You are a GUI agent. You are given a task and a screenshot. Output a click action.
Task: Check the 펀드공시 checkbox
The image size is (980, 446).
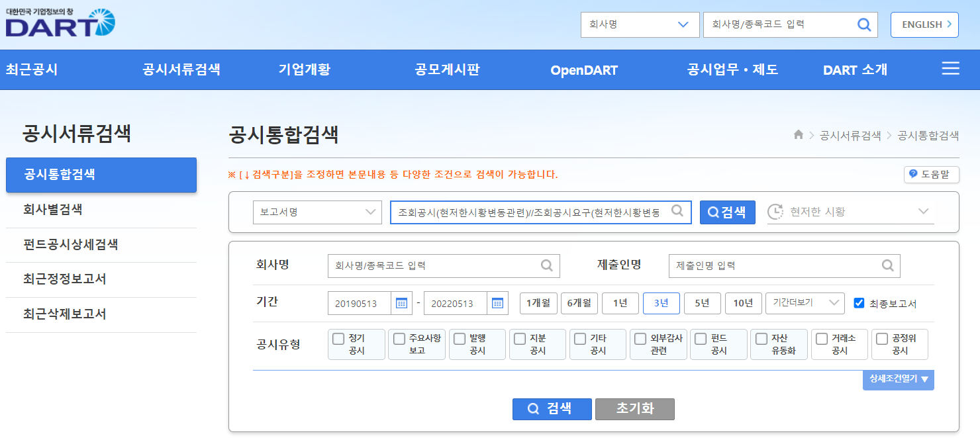coord(701,339)
